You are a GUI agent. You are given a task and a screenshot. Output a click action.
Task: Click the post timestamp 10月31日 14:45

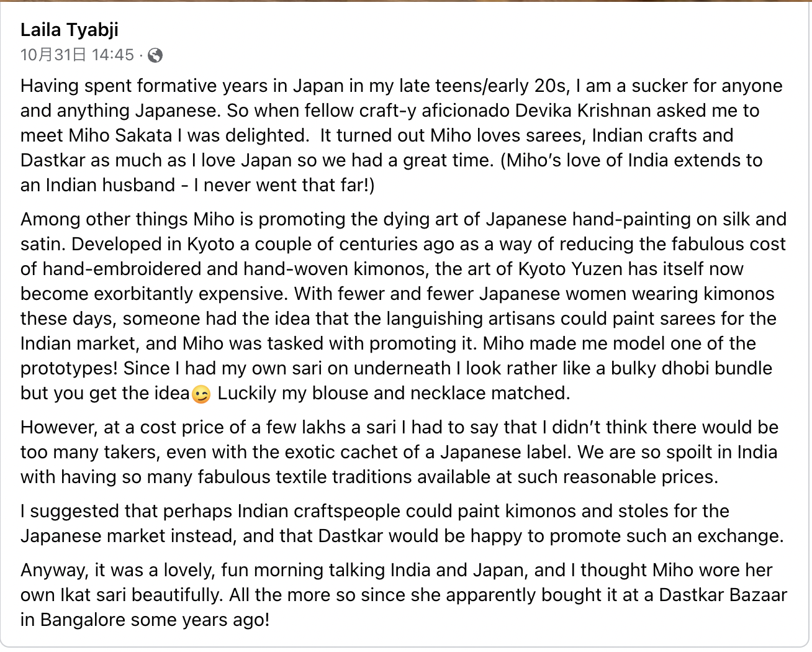(77, 55)
